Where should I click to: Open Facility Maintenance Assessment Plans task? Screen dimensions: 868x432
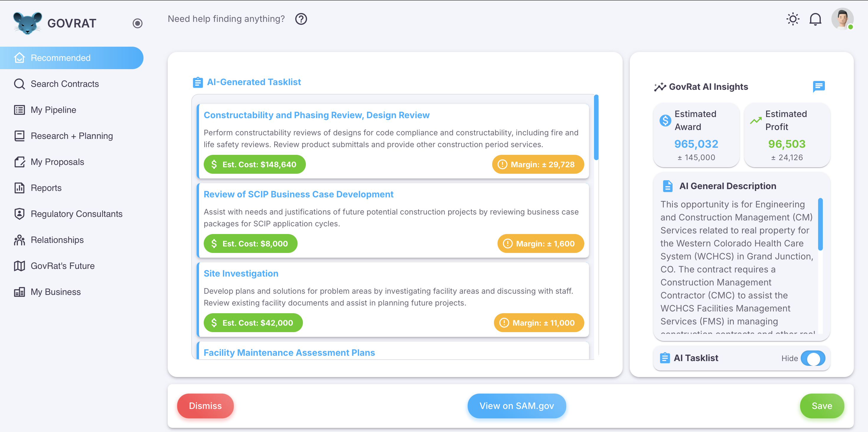289,353
